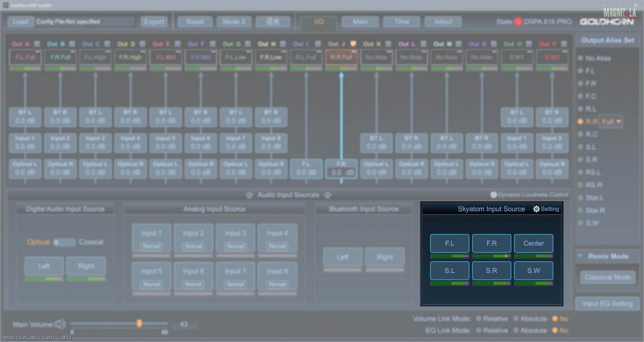Open Input 1 Normal mode selector
Image resolution: width=644 pixels, height=342 pixels.
click(151, 246)
